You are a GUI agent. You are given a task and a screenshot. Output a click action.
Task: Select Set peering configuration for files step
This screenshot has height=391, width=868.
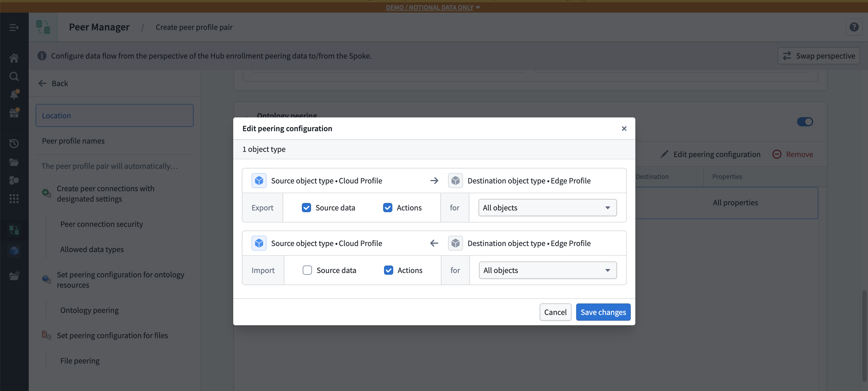click(x=112, y=335)
